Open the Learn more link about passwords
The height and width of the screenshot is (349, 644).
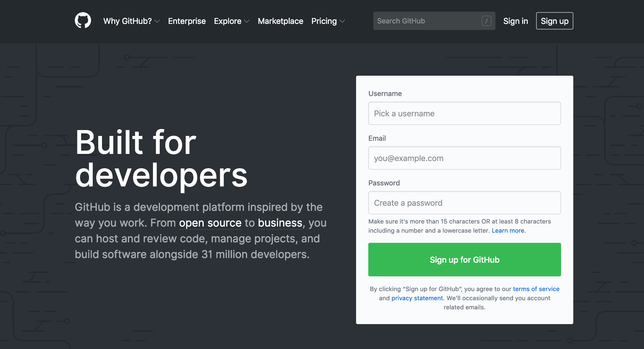[x=508, y=230]
